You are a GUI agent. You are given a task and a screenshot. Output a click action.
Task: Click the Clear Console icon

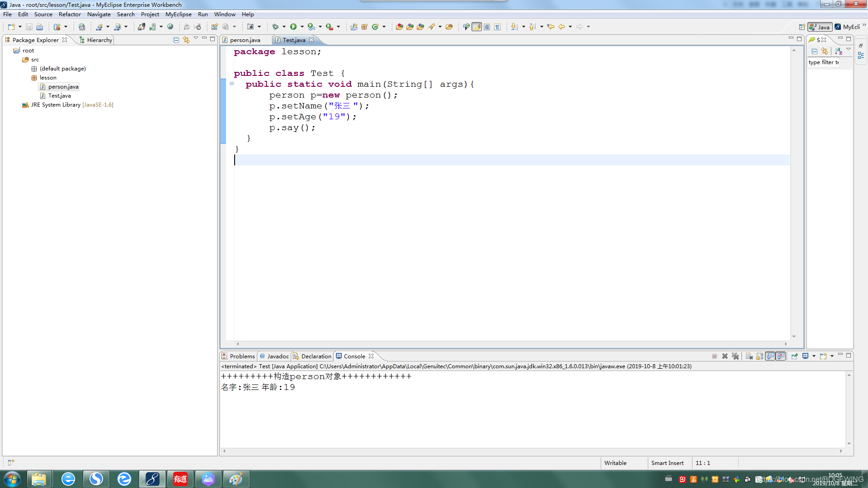pyautogui.click(x=749, y=356)
